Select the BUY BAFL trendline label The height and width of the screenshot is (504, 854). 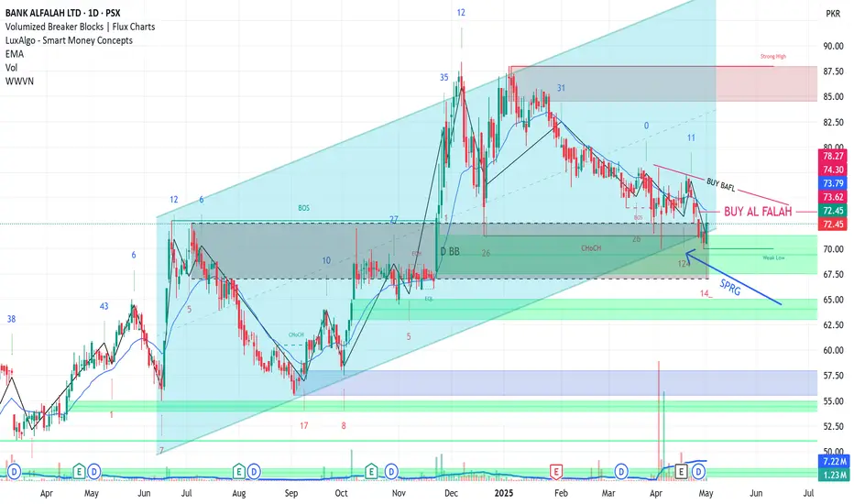pos(720,185)
